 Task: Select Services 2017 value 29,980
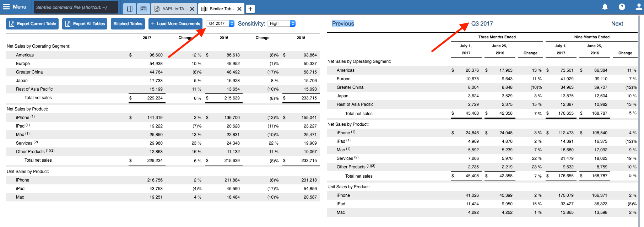click(156, 143)
